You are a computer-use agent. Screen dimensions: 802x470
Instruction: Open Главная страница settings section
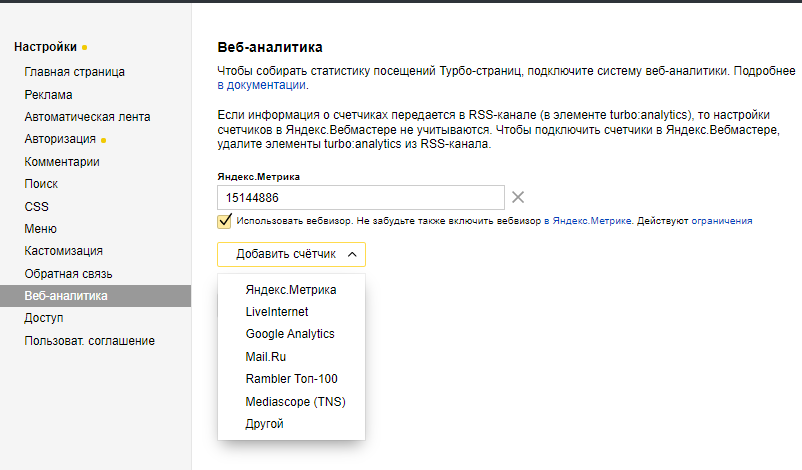[x=75, y=72]
